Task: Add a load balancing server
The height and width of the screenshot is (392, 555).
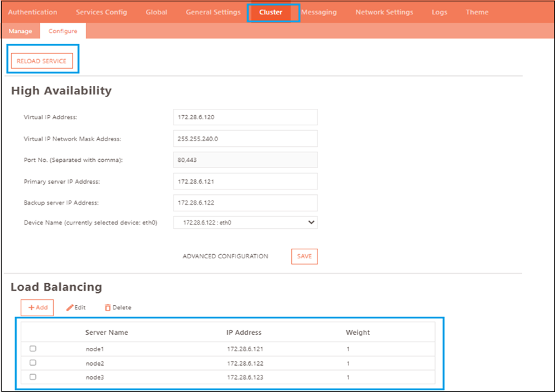Action: pyautogui.click(x=37, y=307)
